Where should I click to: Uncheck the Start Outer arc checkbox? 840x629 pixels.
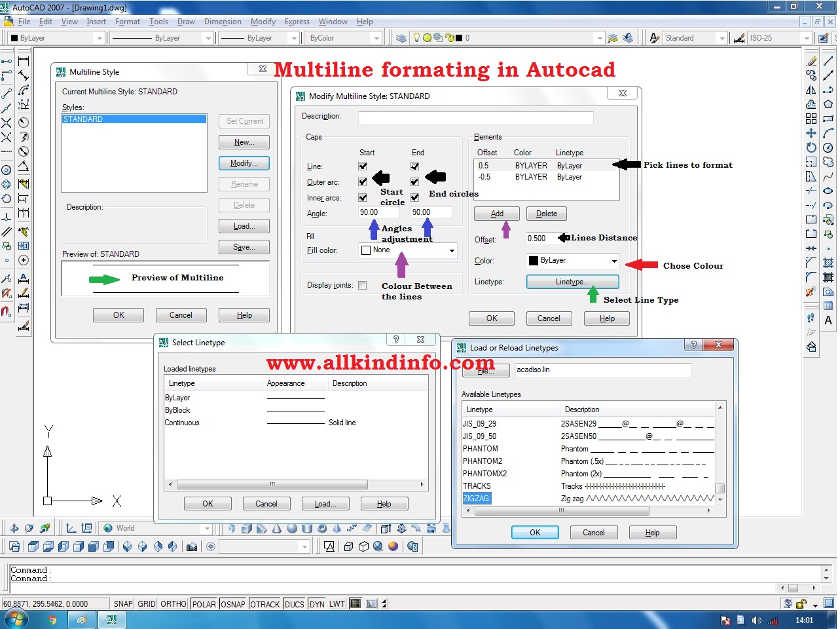(x=364, y=182)
